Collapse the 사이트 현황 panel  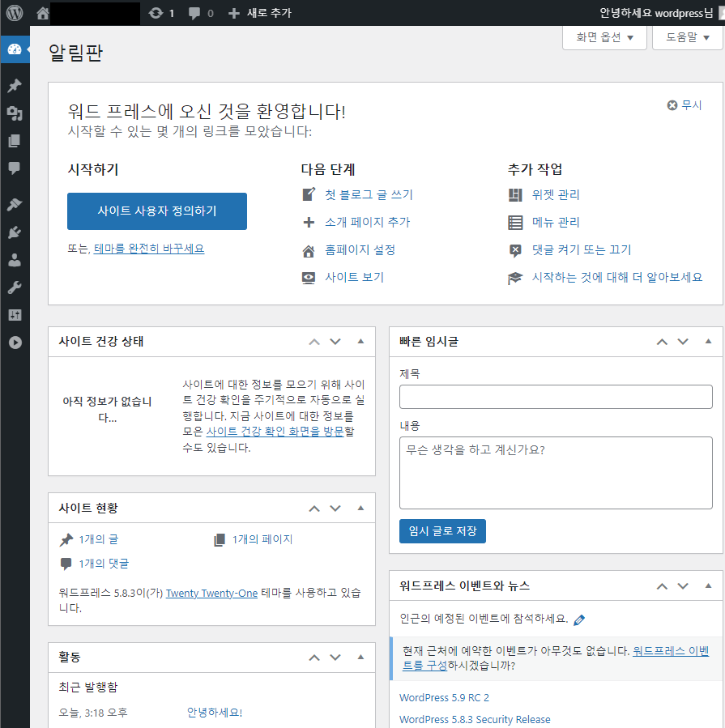pos(360,508)
